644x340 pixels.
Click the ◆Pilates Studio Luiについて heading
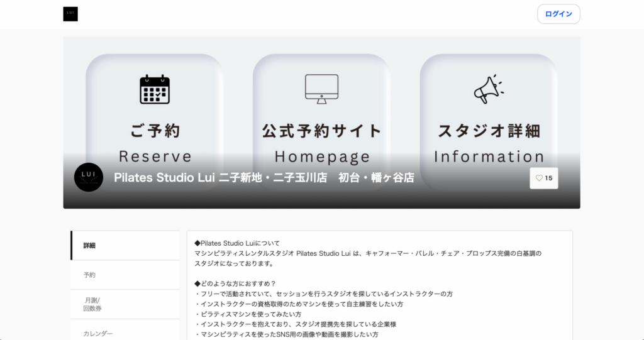tap(237, 243)
